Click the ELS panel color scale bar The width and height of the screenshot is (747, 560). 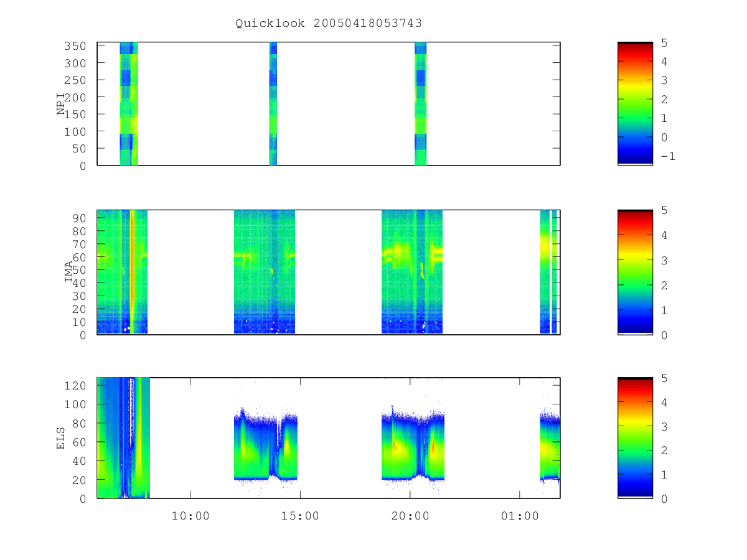(635, 437)
